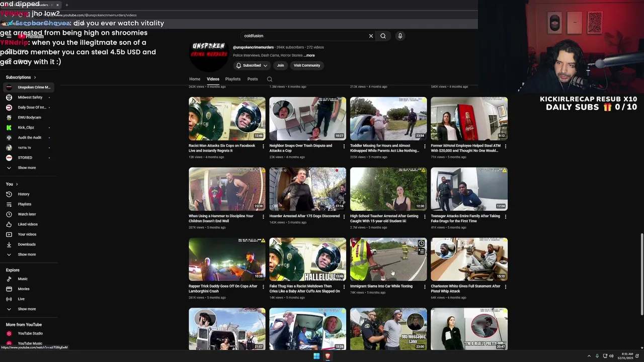This screenshot has width=644, height=362.
Task: Open YATTA TV subscription
Action: 29,148
